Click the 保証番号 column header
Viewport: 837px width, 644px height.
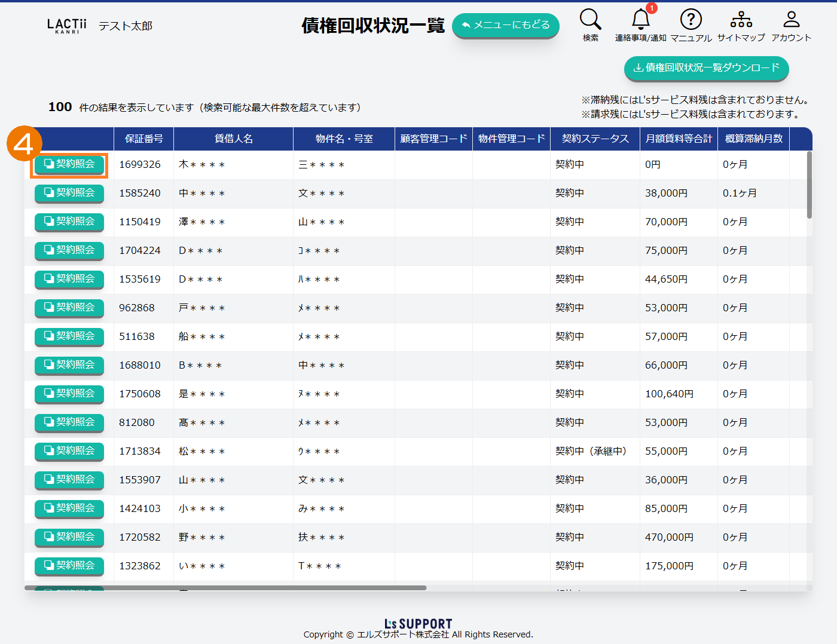pyautogui.click(x=143, y=139)
